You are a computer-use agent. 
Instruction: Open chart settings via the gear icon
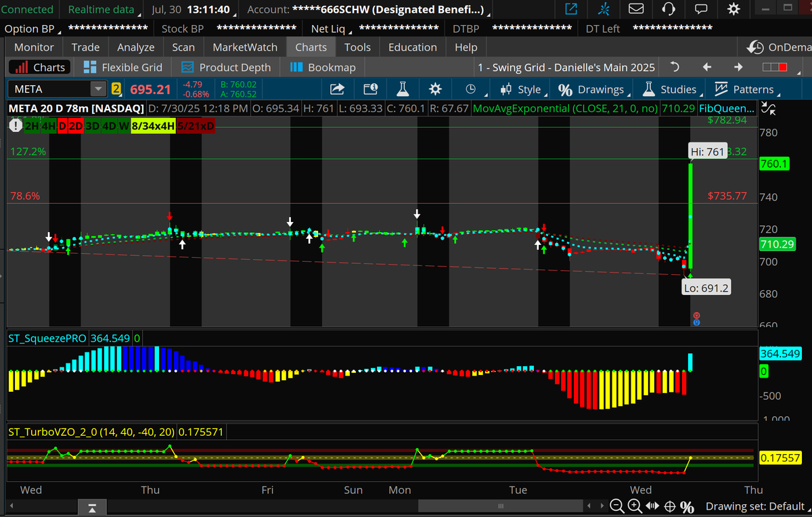(435, 89)
